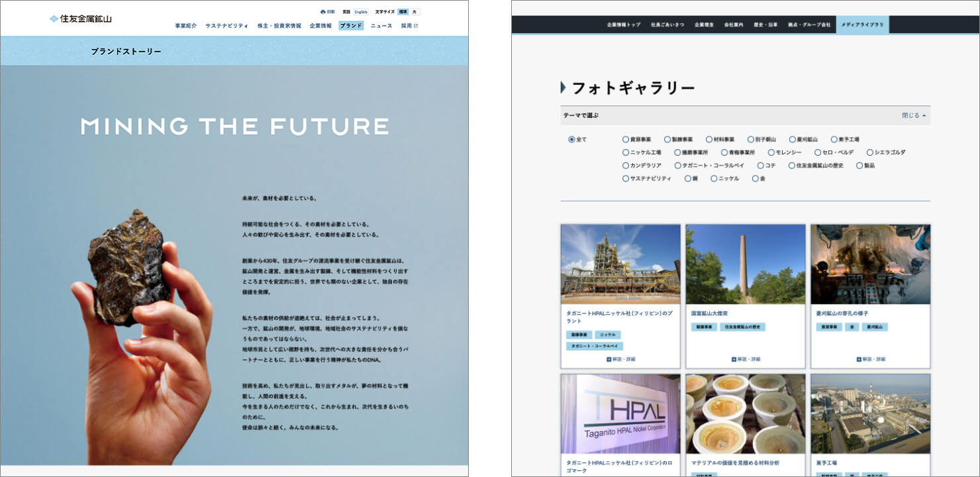
Task: Open the 社長ごあいさつ tab
Action: tap(667, 25)
